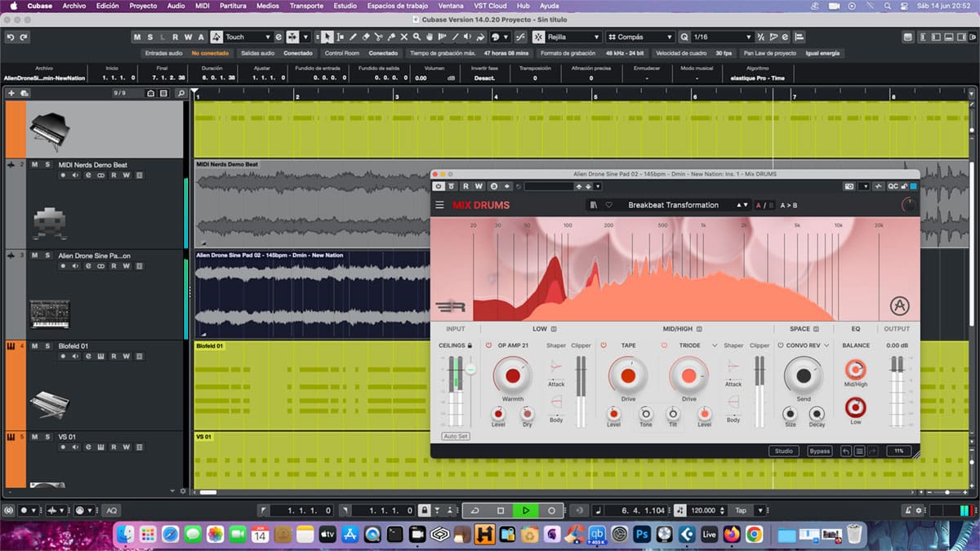Open the Transporte menu
980x551 pixels.
coord(306,6)
